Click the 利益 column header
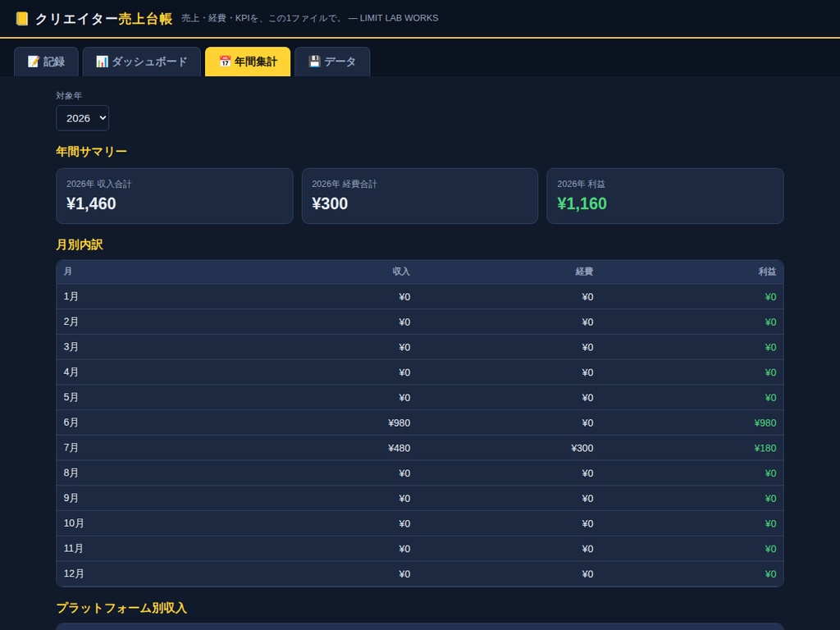Viewport: 840px width, 630px height. (x=767, y=272)
